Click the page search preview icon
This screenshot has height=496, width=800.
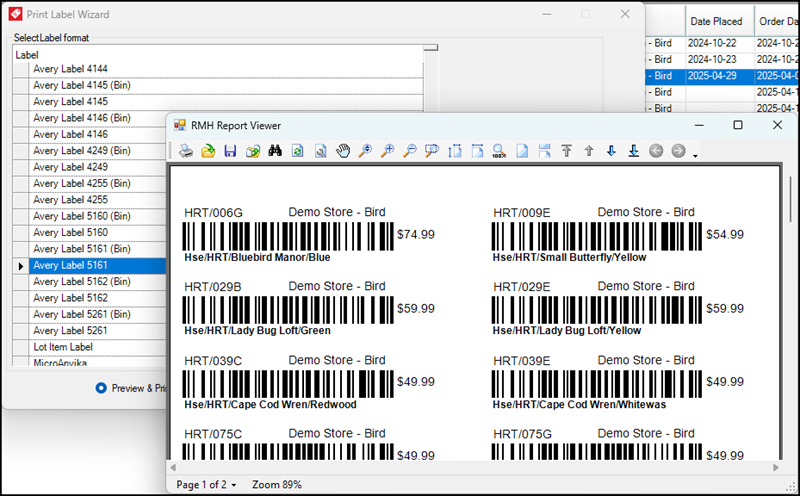pyautogui.click(x=320, y=151)
